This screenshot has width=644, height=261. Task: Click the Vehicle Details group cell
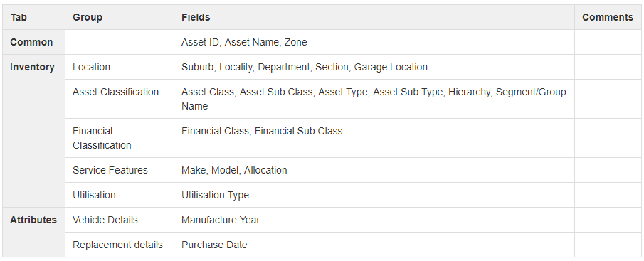120,220
